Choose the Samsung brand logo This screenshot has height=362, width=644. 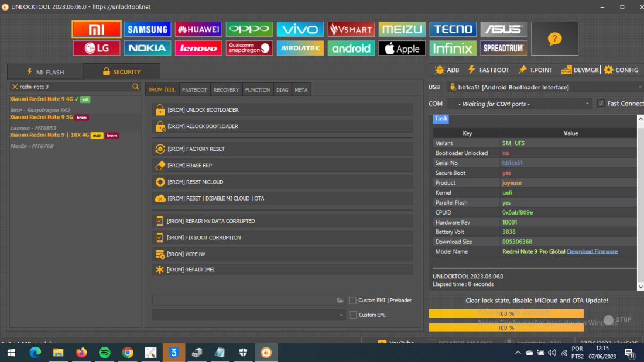(x=148, y=30)
